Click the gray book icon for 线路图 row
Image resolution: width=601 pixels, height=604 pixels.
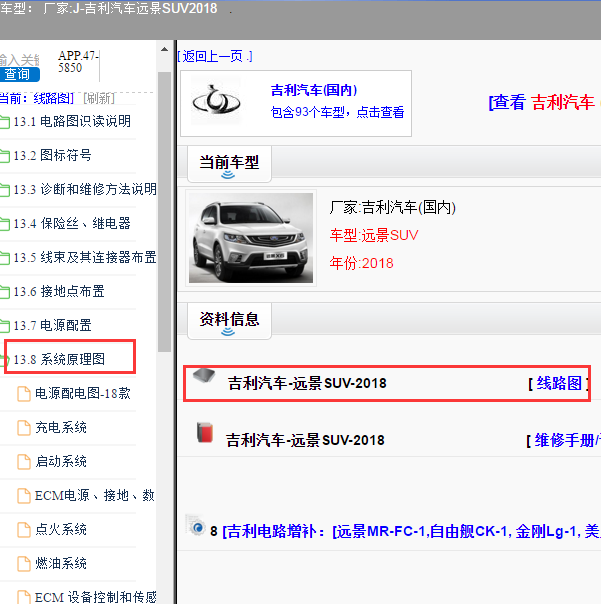[204, 376]
